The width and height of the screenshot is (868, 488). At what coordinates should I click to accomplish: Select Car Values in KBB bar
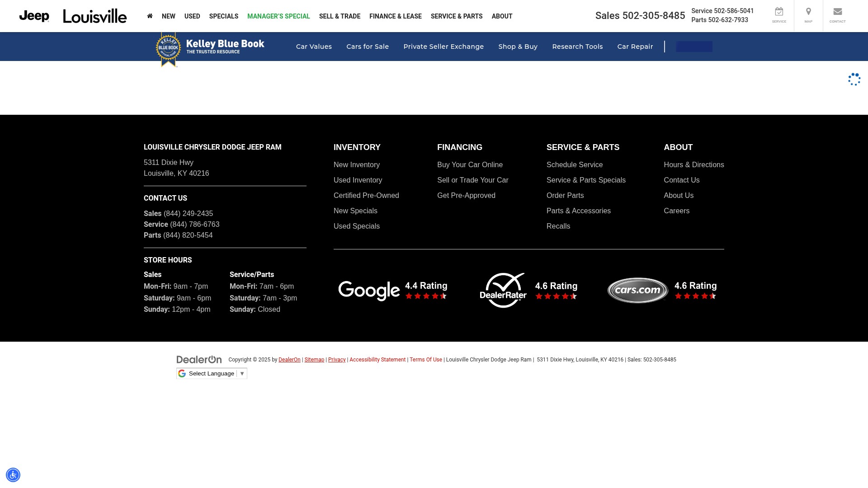[314, 47]
